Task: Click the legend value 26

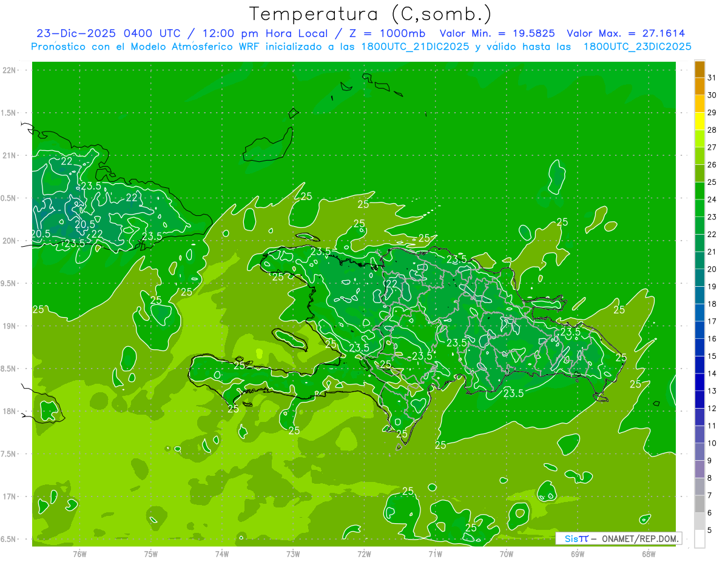Action: click(x=712, y=164)
